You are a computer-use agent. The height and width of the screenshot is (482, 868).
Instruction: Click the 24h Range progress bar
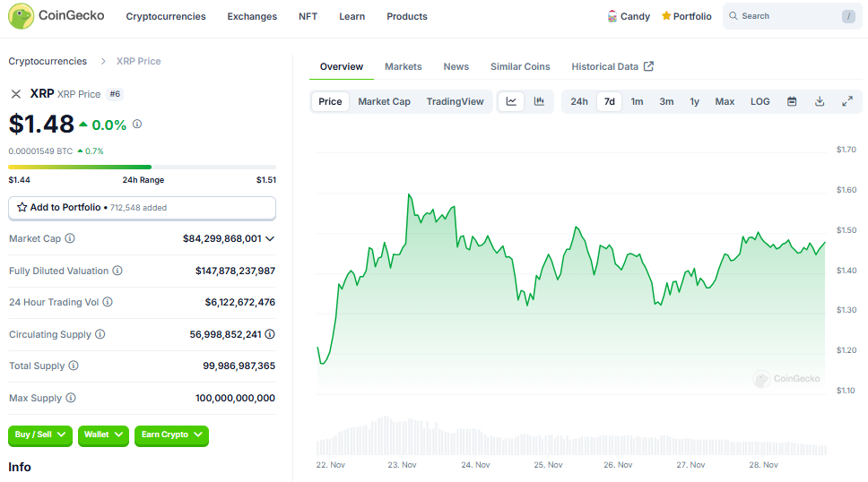point(143,168)
